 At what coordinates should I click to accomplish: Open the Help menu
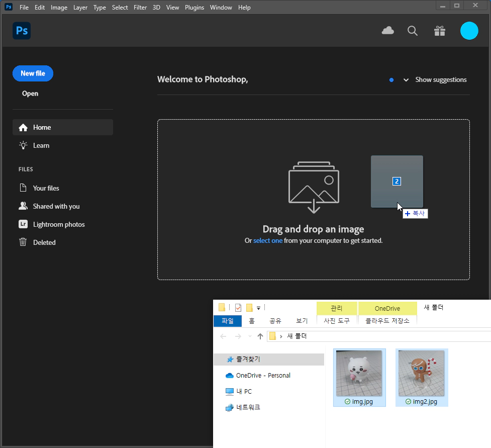[244, 7]
